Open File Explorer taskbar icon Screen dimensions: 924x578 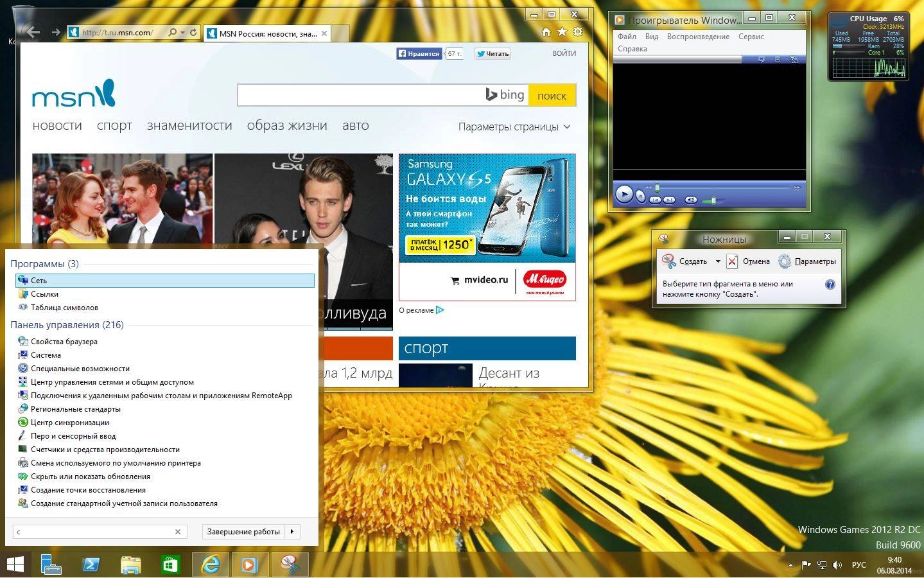pos(130,565)
